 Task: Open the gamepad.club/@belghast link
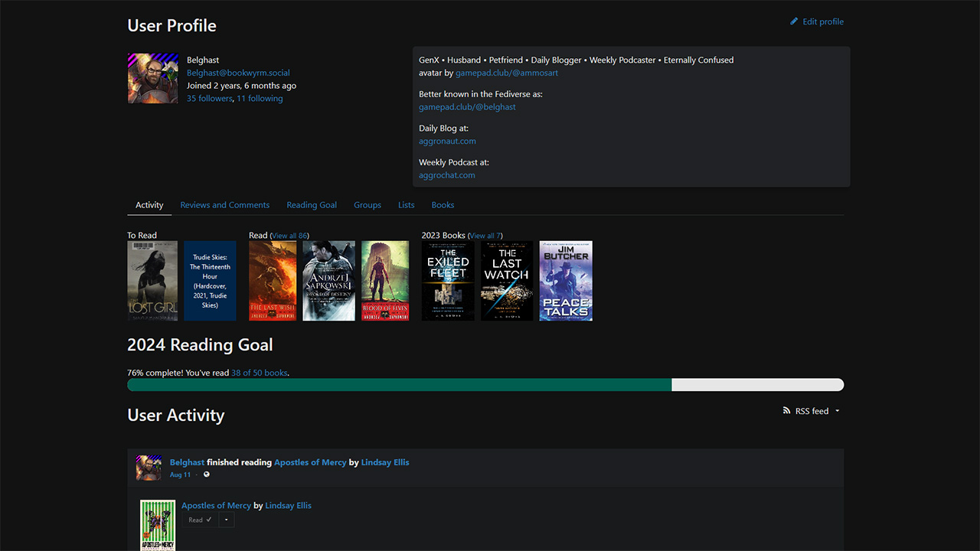pyautogui.click(x=467, y=107)
